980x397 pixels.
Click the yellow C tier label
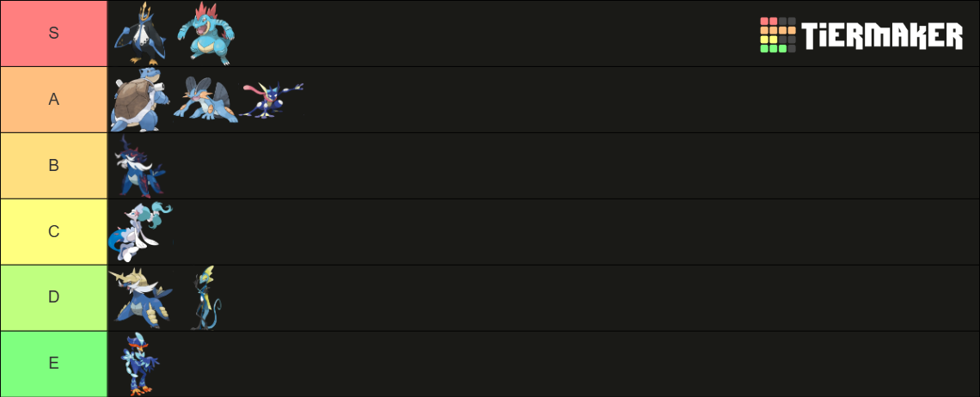(x=54, y=232)
